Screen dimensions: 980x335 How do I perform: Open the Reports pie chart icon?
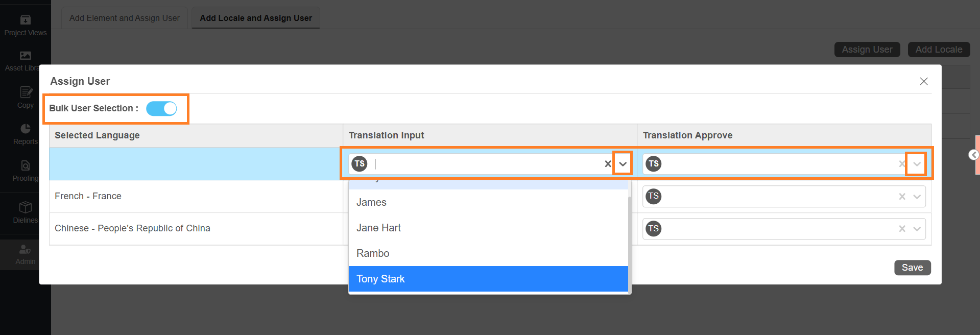coord(26,129)
